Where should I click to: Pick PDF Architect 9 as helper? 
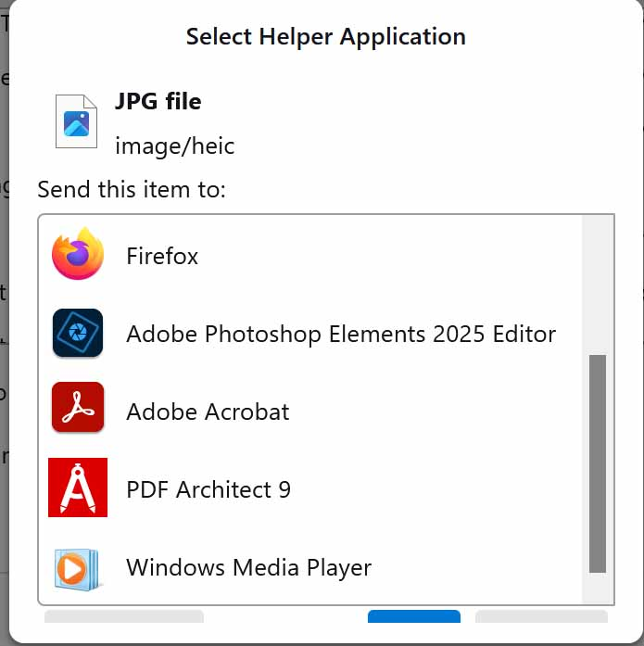208,489
